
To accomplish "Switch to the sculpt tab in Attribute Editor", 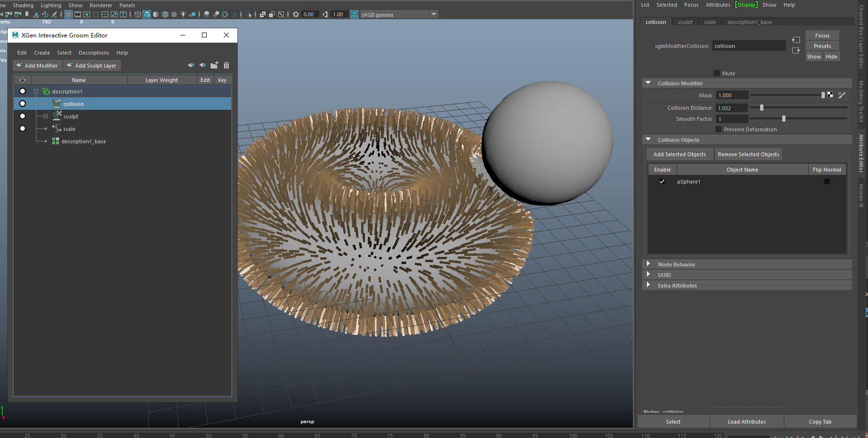I will point(685,22).
